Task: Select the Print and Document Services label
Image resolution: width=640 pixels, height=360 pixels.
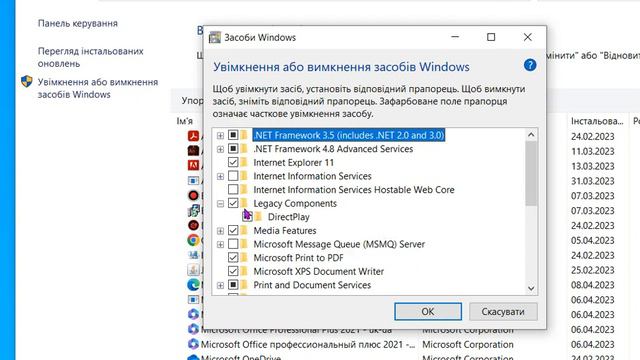Action: [312, 285]
